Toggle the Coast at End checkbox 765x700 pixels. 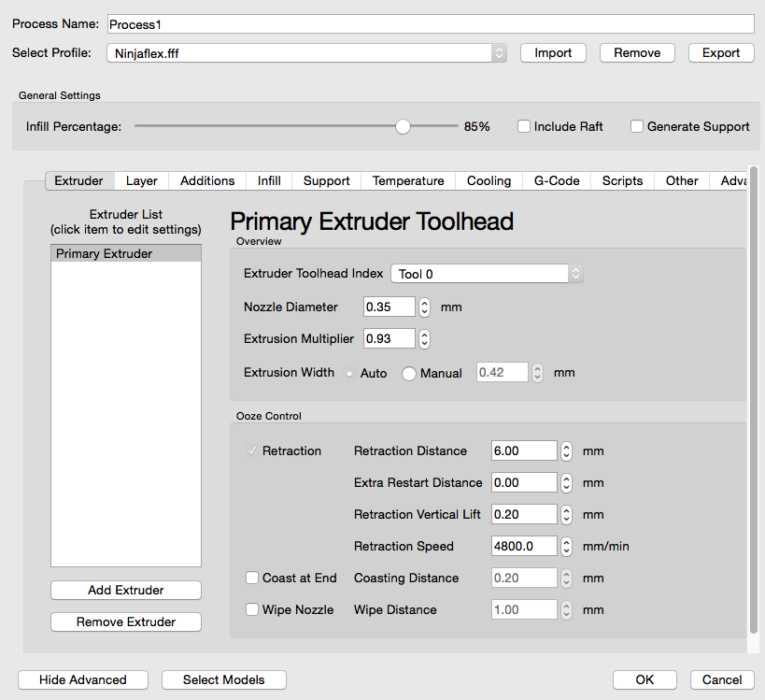pyautogui.click(x=252, y=578)
